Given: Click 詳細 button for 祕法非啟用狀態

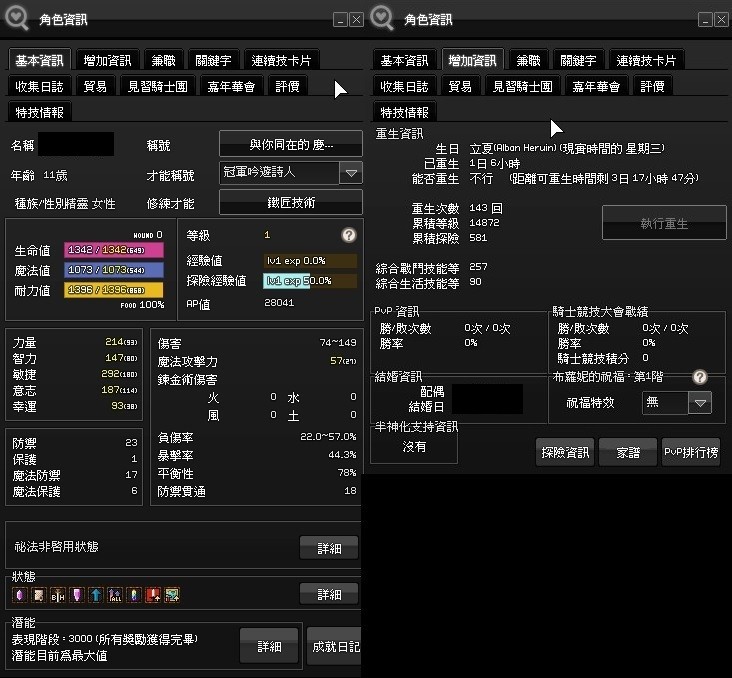Looking at the screenshot, I should coord(329,548).
